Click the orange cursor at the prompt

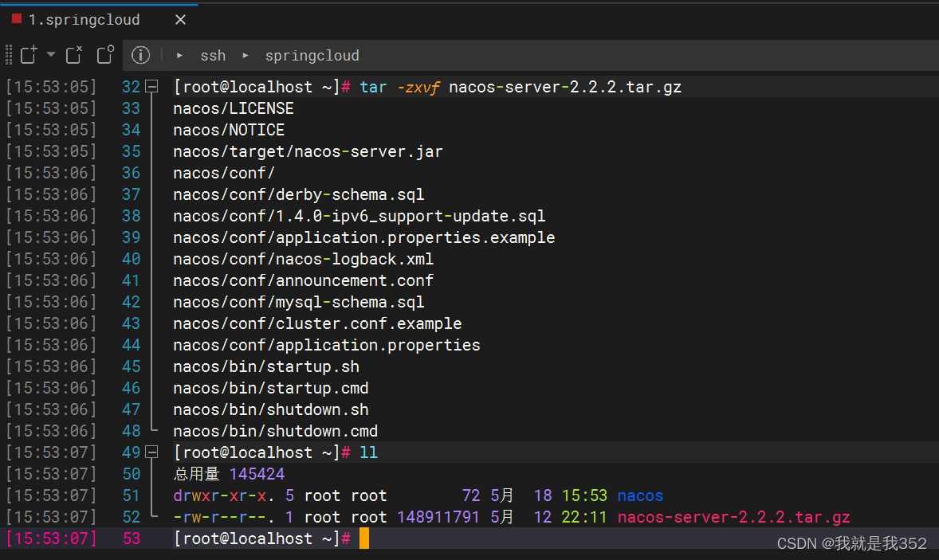pyautogui.click(x=364, y=538)
